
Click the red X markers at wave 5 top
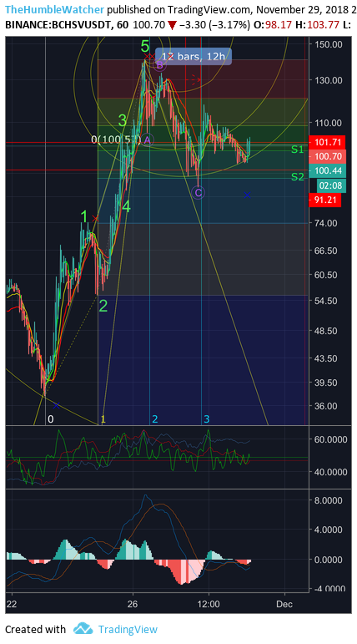click(150, 56)
